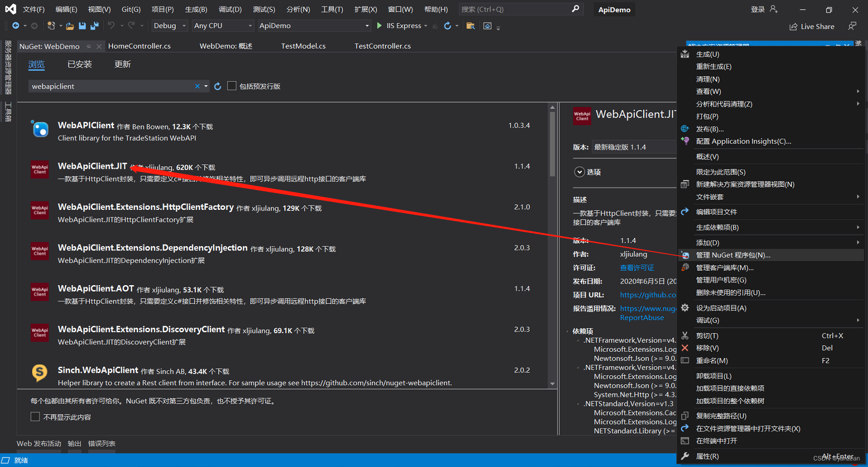Click the find in files folder icon
The width and height of the screenshot is (868, 467).
pos(471,26)
